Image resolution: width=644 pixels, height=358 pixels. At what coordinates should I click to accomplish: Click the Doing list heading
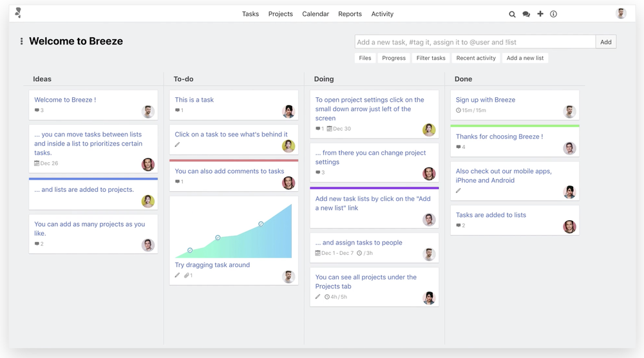pyautogui.click(x=324, y=79)
